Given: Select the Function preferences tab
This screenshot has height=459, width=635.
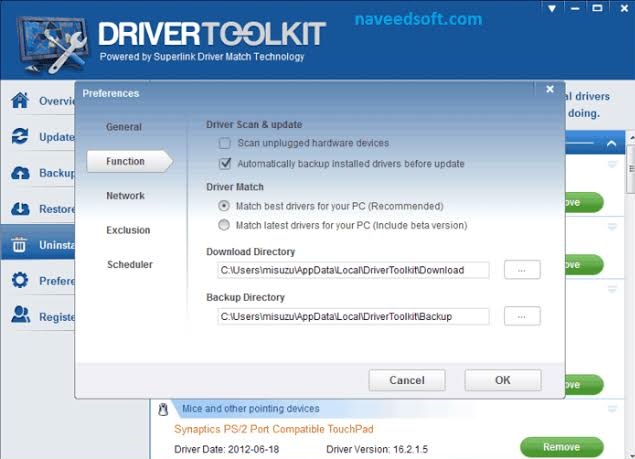Looking at the screenshot, I should click(x=130, y=161).
